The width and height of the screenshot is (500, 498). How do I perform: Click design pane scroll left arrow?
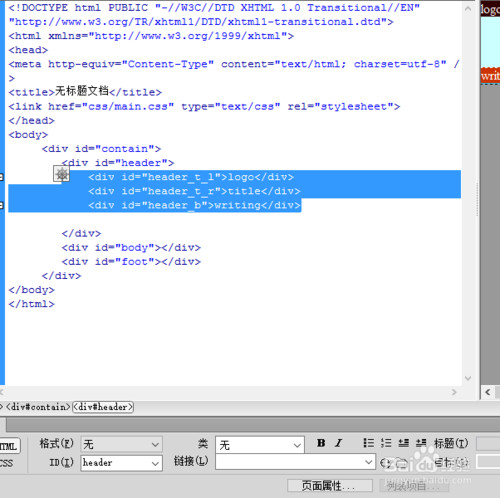(x=488, y=392)
